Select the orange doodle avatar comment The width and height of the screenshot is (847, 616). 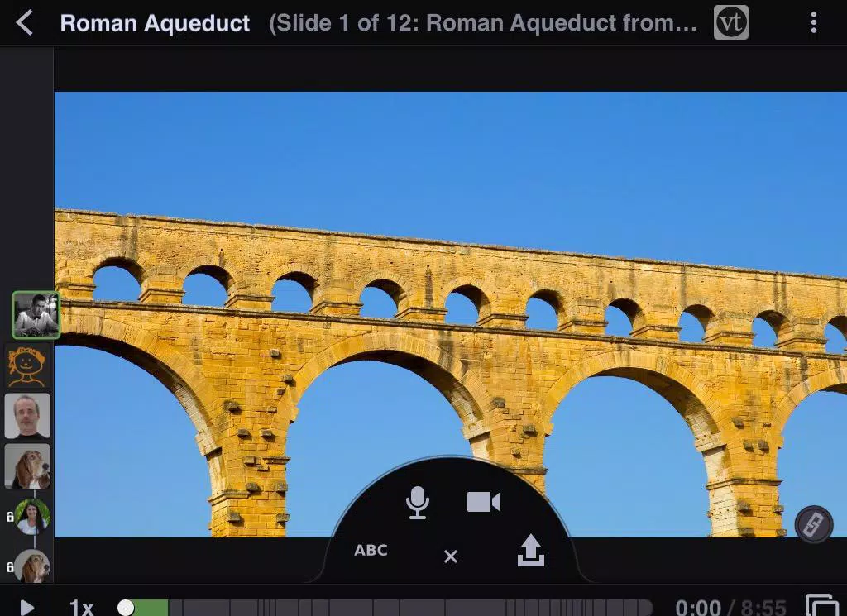(x=27, y=366)
